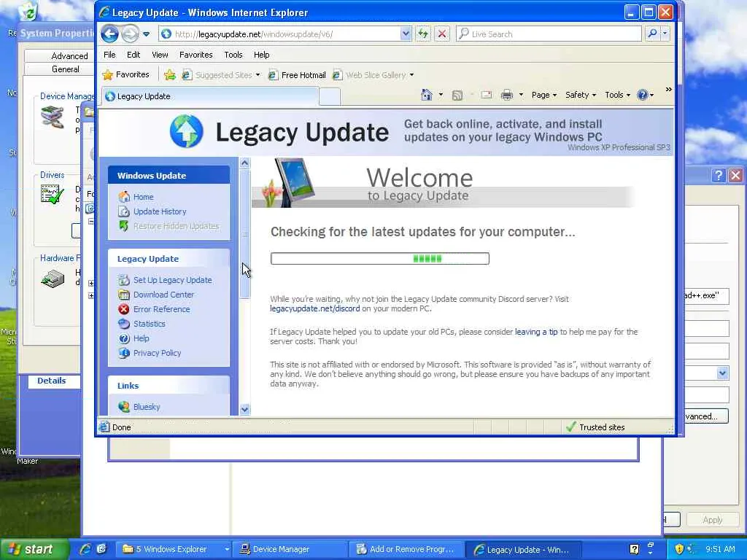Image resolution: width=747 pixels, height=560 pixels.
Task: Open Home in the Windows Update sidebar
Action: (x=143, y=197)
